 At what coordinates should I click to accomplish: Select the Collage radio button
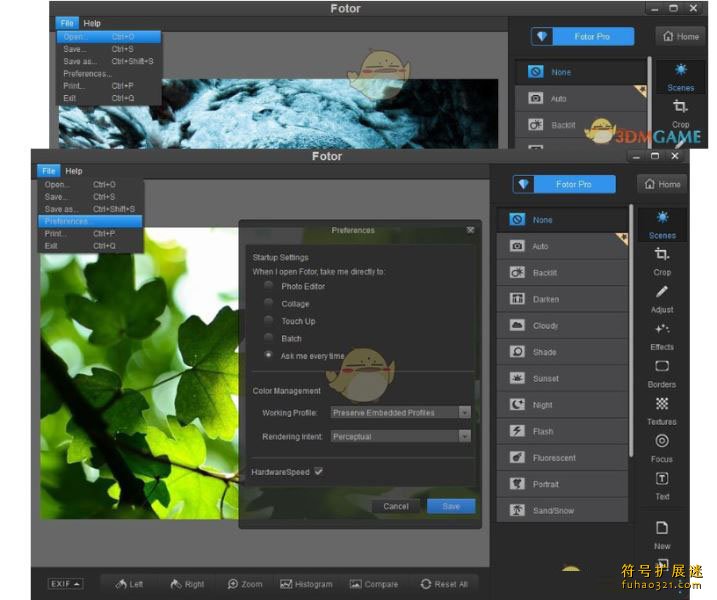coord(268,303)
